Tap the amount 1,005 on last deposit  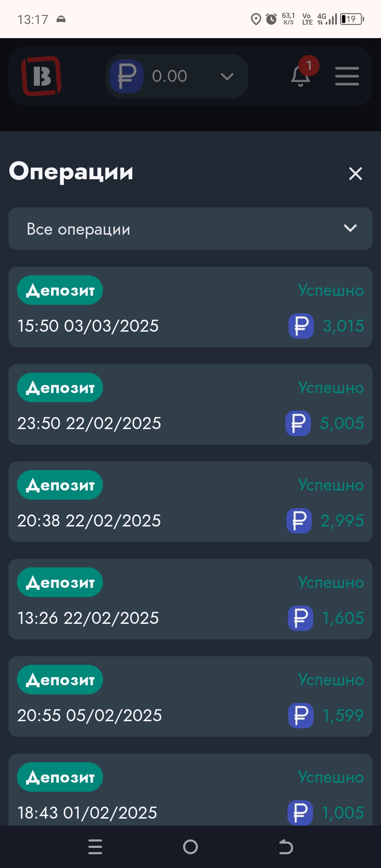tap(343, 813)
